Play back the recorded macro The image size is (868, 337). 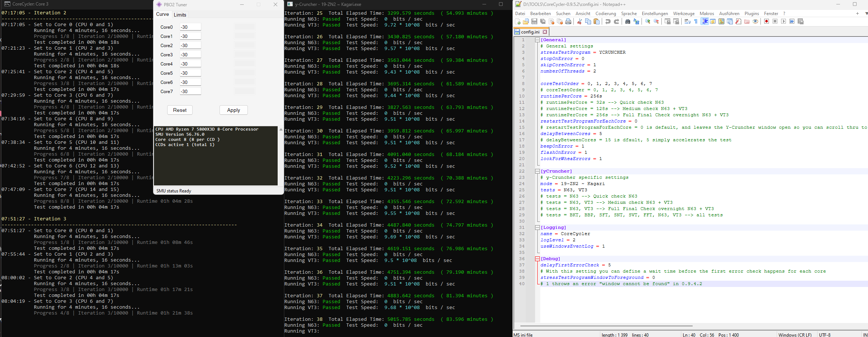(x=783, y=21)
